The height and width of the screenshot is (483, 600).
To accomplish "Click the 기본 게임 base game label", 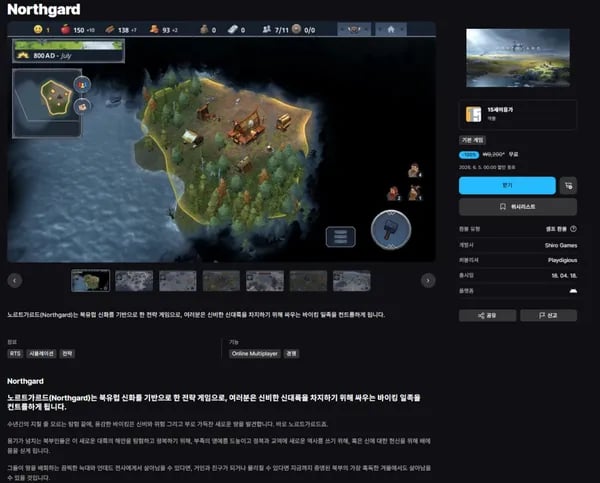I will [x=472, y=140].
